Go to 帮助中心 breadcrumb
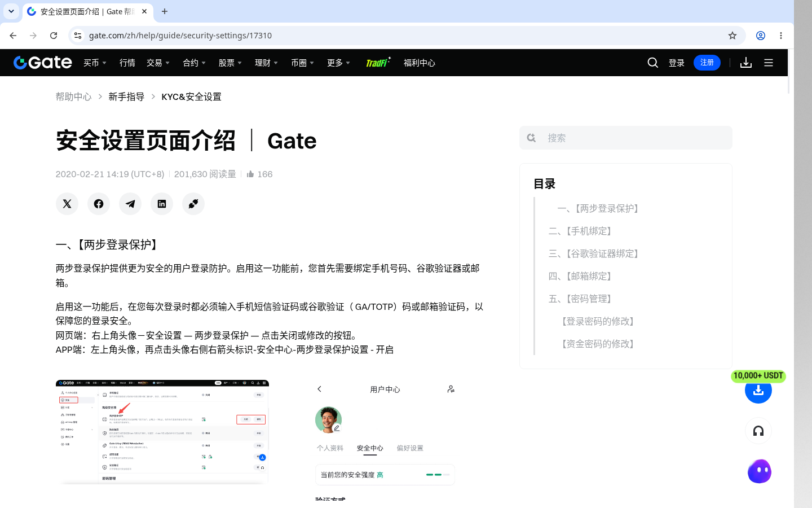Viewport: 812px width, 508px height. pos(73,97)
